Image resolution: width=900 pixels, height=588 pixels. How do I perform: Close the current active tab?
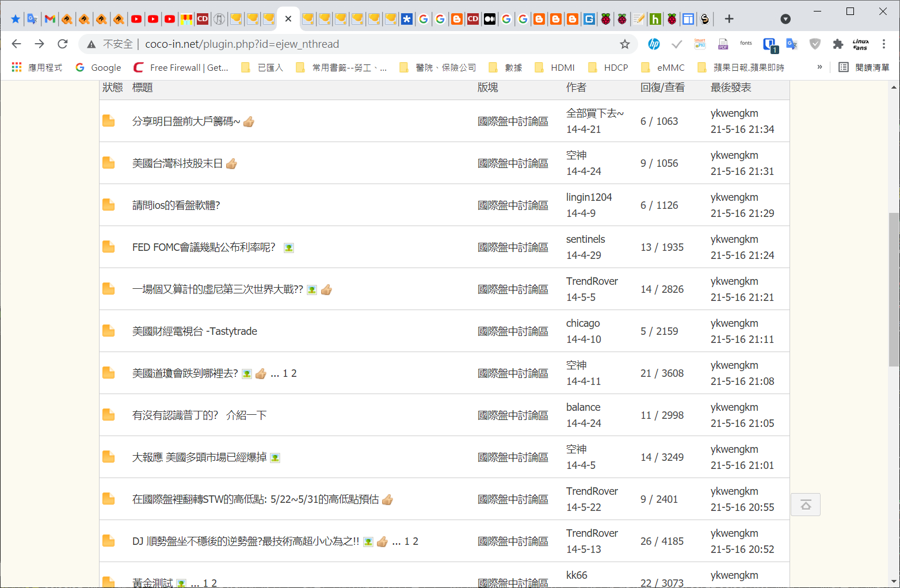pos(288,19)
